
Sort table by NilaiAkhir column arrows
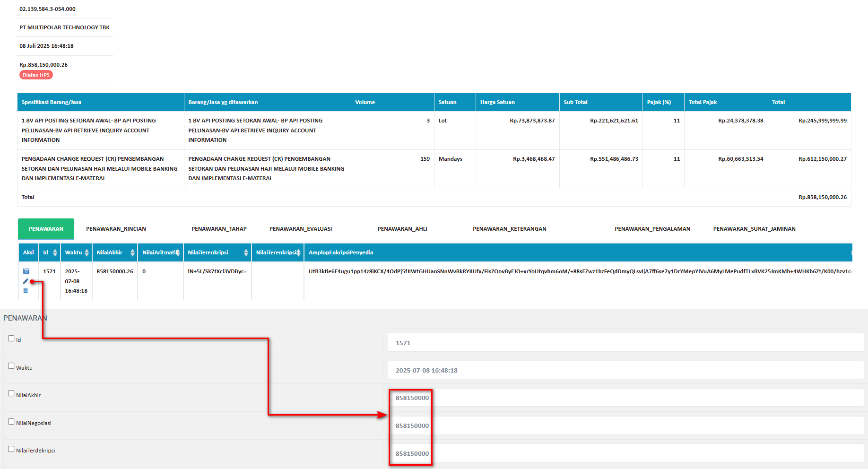[x=132, y=253]
